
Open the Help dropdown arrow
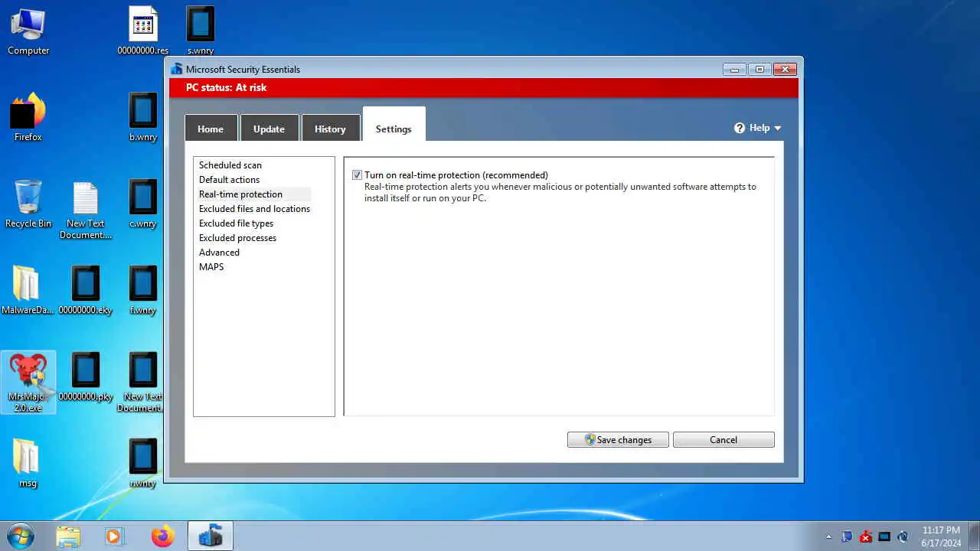[778, 128]
